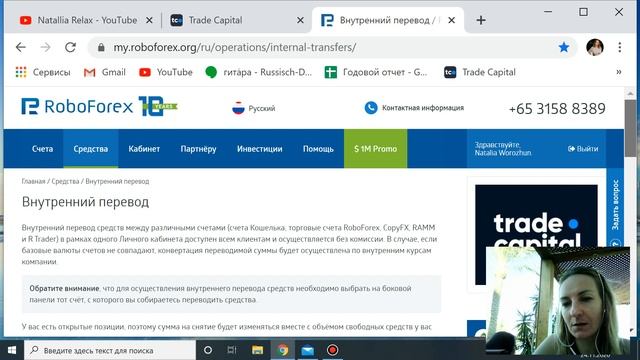
Task: Click Здравствуйте, Natalia Worozhun greeting
Action: (503, 149)
